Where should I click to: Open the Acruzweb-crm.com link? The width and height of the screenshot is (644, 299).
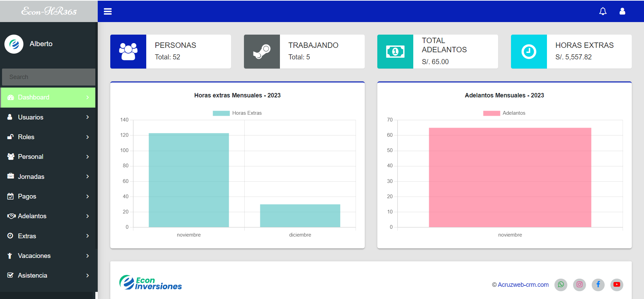tap(523, 285)
